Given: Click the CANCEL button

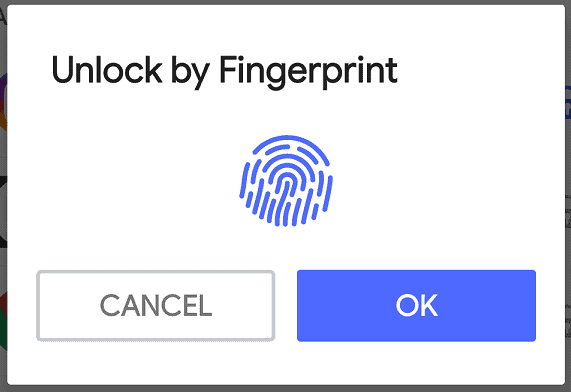Looking at the screenshot, I should point(155,306).
